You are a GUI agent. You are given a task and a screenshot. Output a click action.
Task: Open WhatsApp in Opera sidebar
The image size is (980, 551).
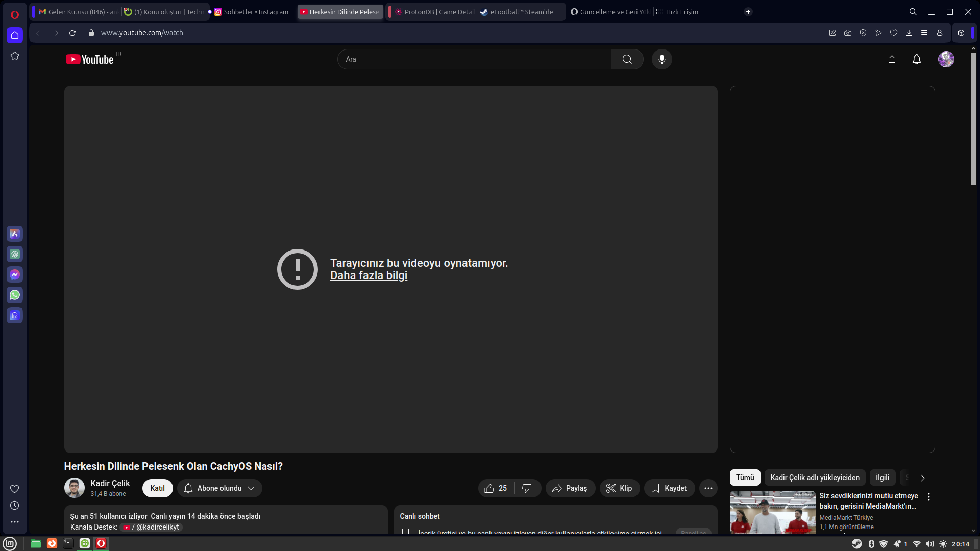15,295
